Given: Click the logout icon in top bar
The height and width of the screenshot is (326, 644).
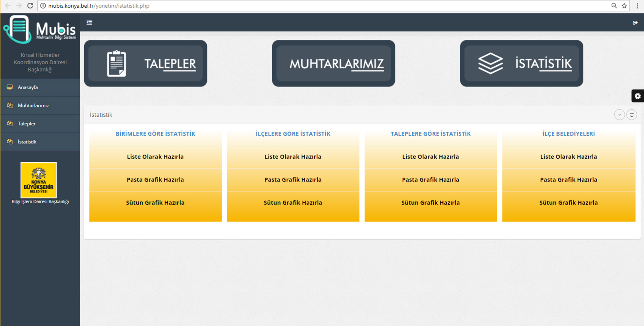Looking at the screenshot, I should point(635,23).
